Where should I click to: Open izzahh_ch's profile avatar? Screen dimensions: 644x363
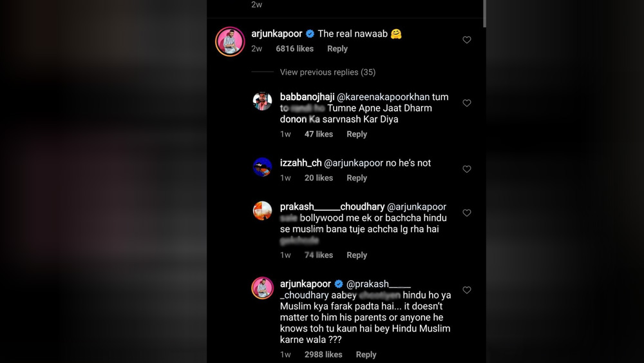262,167
